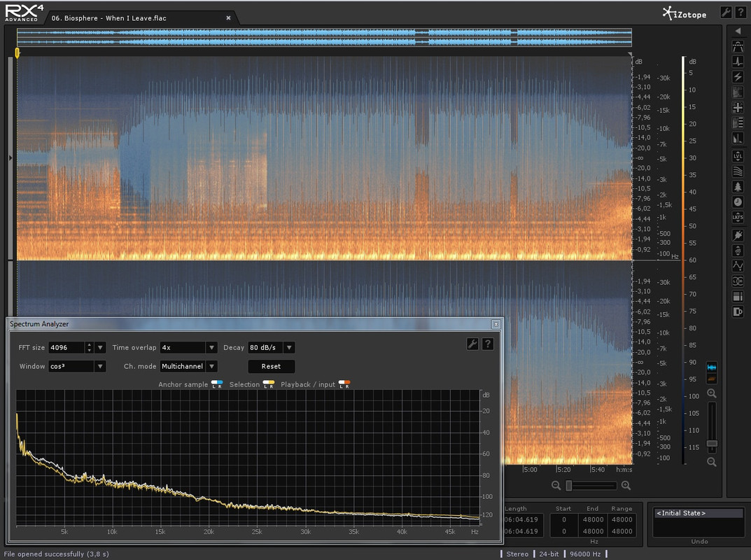
Task: Open the FFT size dropdown arrow
Action: (100, 347)
